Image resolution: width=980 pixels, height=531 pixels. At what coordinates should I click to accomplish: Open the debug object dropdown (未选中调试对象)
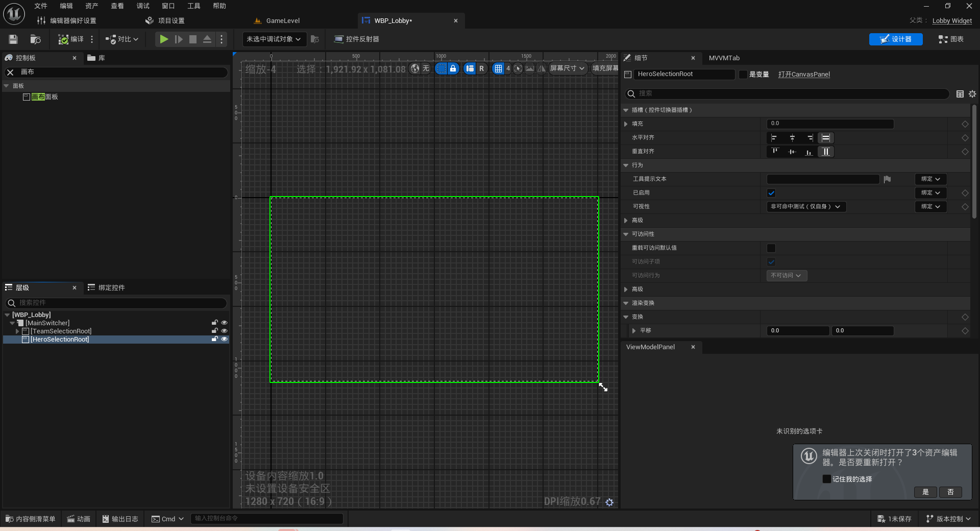(x=274, y=39)
